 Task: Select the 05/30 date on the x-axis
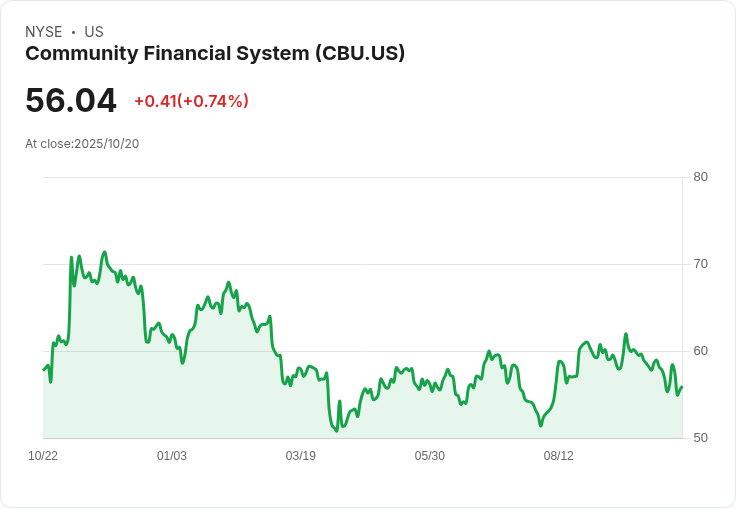[430, 456]
